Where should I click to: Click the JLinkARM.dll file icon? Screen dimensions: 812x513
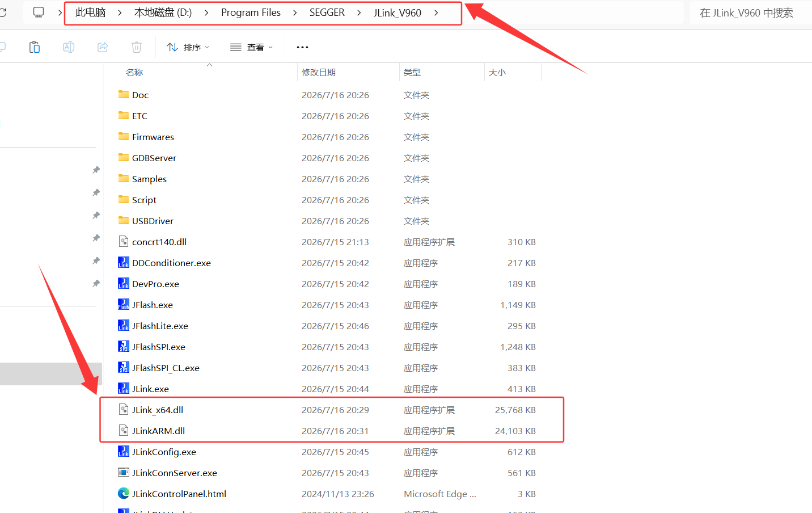click(x=124, y=430)
